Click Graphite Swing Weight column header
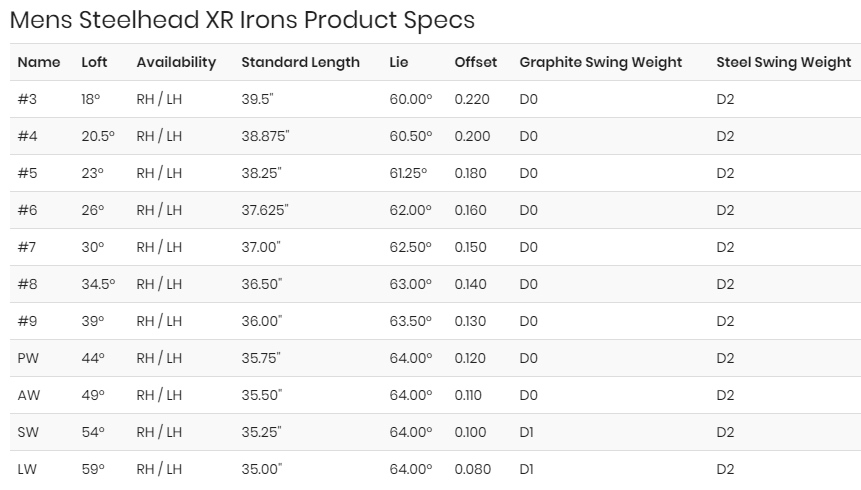861x490 pixels. point(600,62)
